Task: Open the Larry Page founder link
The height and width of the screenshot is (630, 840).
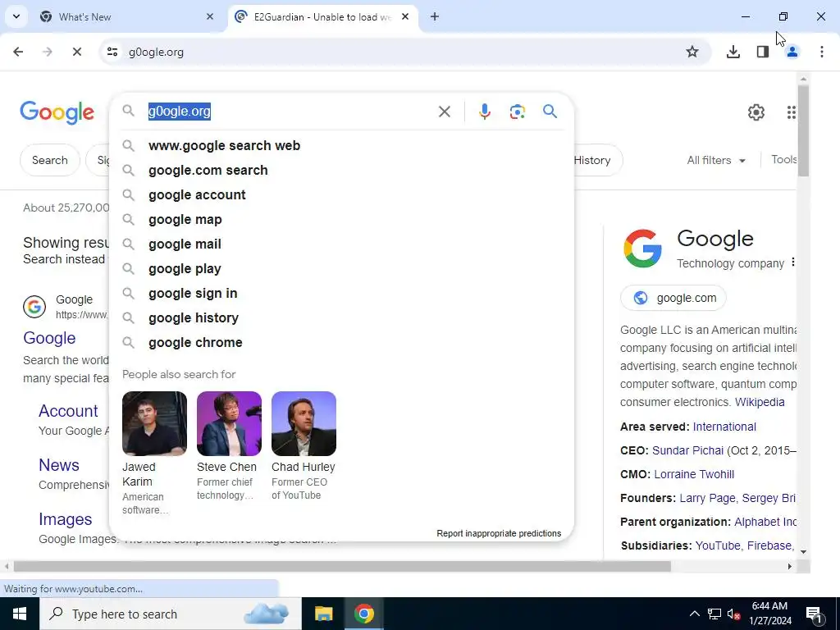Action: click(709, 498)
